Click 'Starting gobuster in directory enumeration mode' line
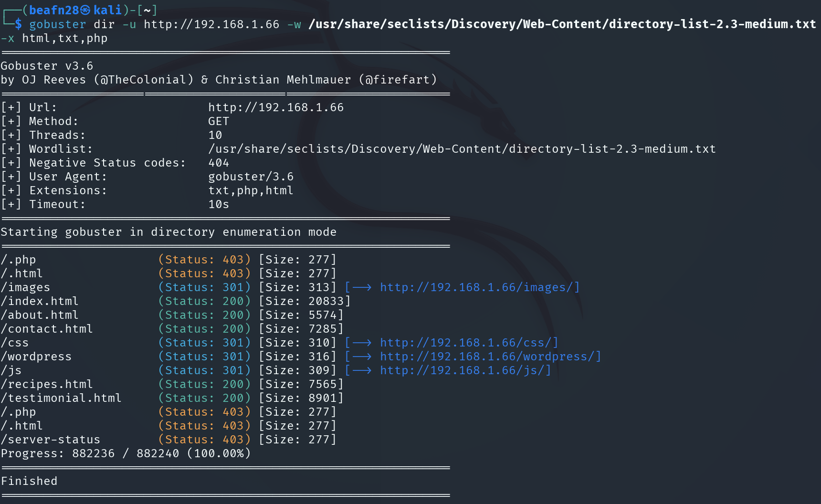Screen dimensions: 821x504 [168, 232]
